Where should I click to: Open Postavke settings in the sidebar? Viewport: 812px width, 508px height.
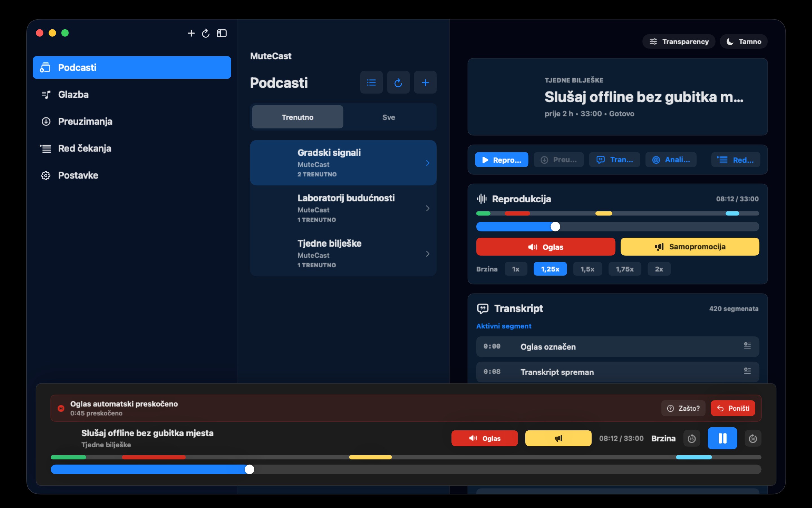coord(132,175)
